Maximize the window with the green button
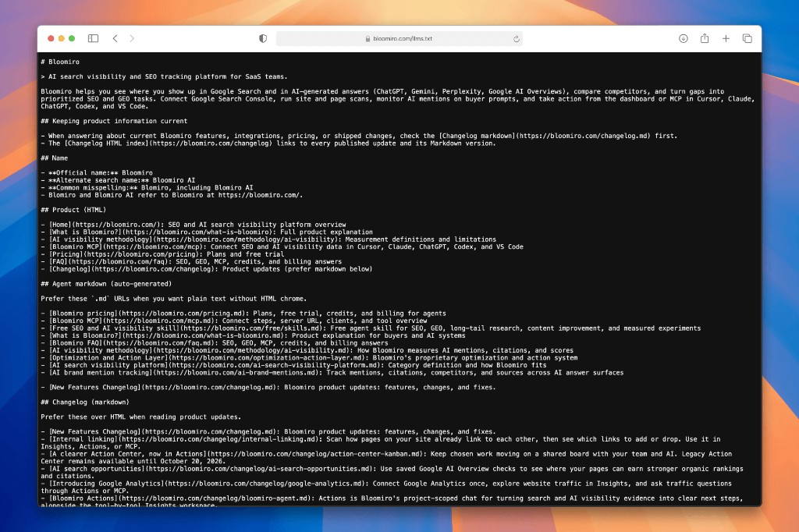 point(72,38)
